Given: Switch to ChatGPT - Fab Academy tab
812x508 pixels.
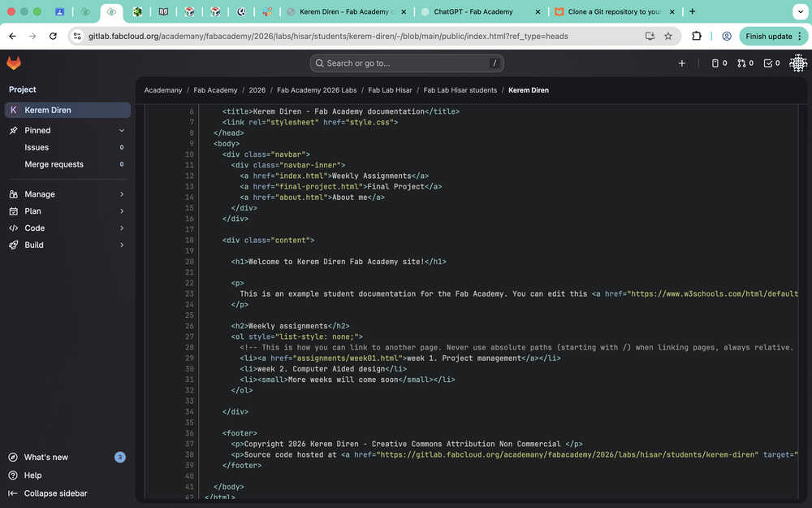Looking at the screenshot, I should (473, 12).
